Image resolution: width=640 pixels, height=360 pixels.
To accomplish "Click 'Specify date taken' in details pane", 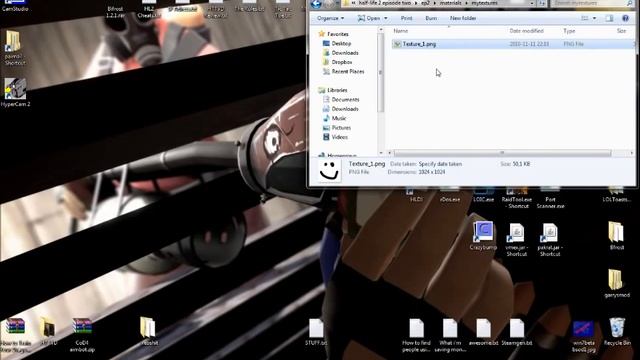I will click(x=440, y=164).
